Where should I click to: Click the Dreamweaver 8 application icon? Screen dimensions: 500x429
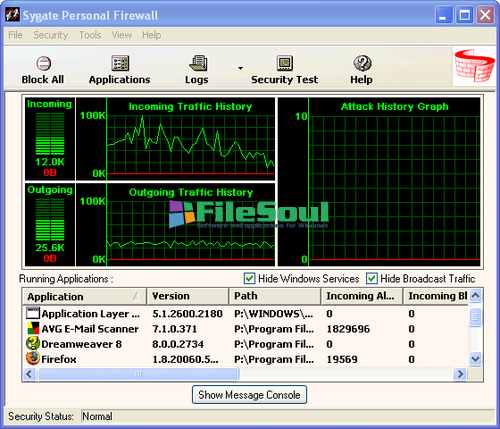tap(33, 344)
